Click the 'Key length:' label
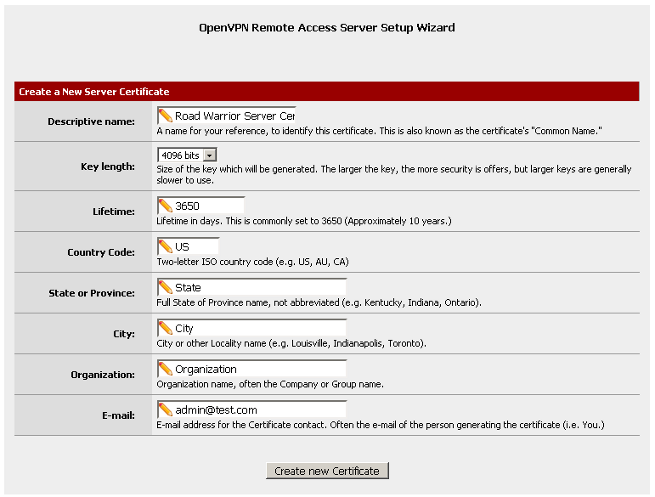This screenshot has height=497, width=655. [x=107, y=166]
